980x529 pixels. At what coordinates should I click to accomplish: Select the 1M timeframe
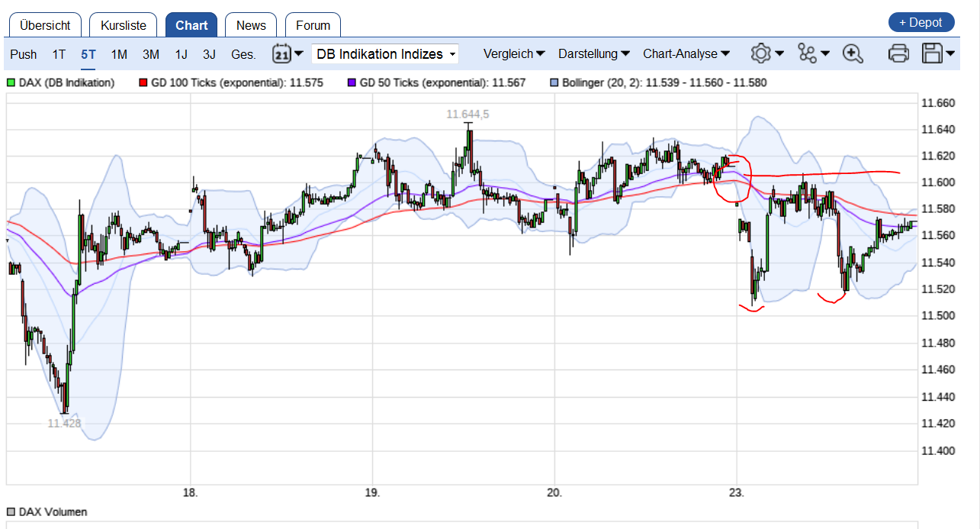coord(119,54)
